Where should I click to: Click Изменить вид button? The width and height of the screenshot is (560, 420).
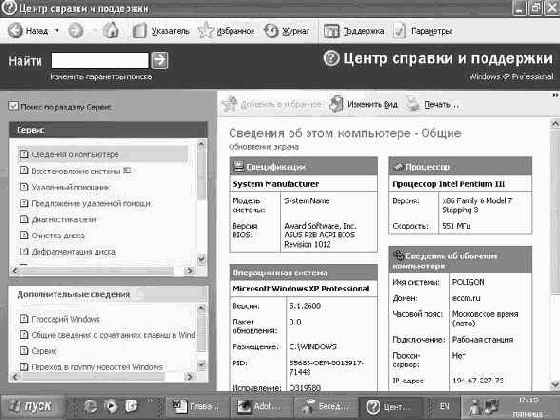click(363, 104)
